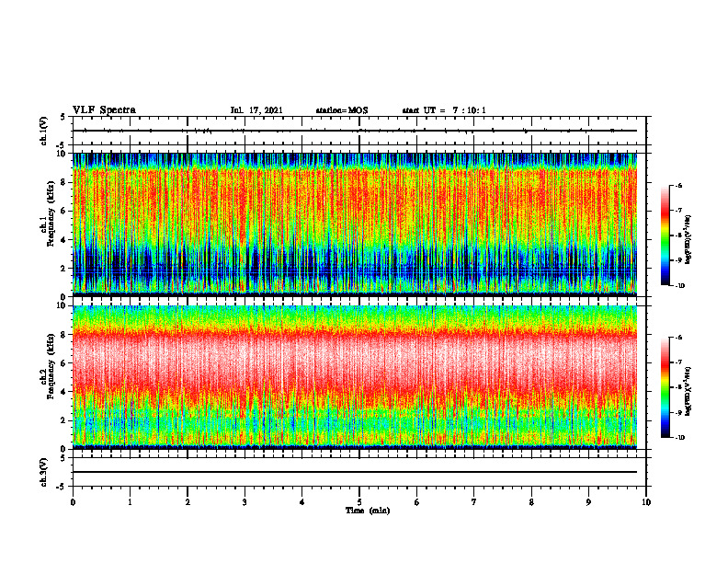Click time axis tick label "10" at the right end

tap(646, 502)
